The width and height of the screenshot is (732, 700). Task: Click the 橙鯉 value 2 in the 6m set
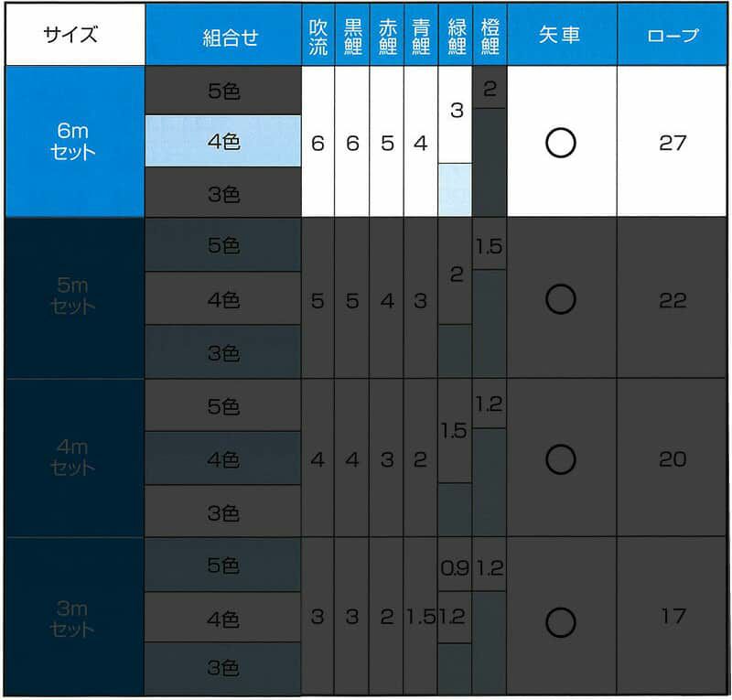490,89
